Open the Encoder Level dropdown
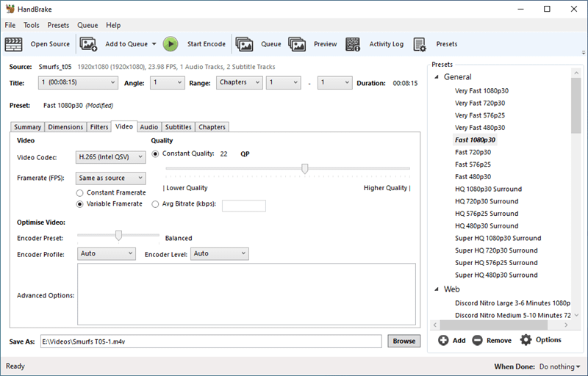Screen dimensions: 588x376 [x=219, y=253]
